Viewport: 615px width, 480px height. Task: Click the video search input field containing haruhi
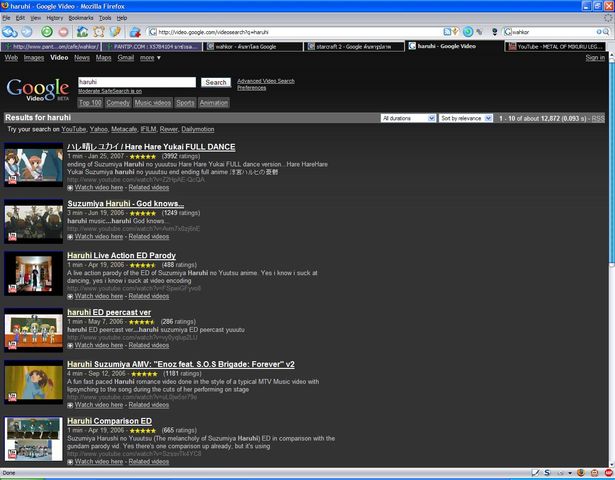(137, 82)
